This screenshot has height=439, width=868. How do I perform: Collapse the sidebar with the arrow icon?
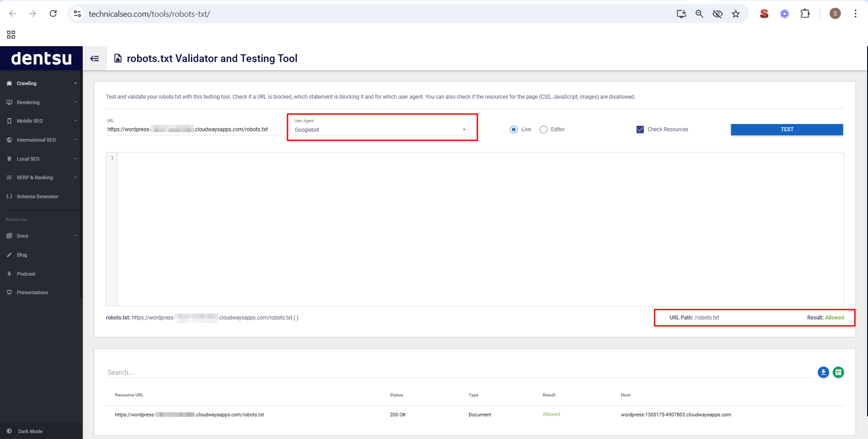(x=94, y=58)
